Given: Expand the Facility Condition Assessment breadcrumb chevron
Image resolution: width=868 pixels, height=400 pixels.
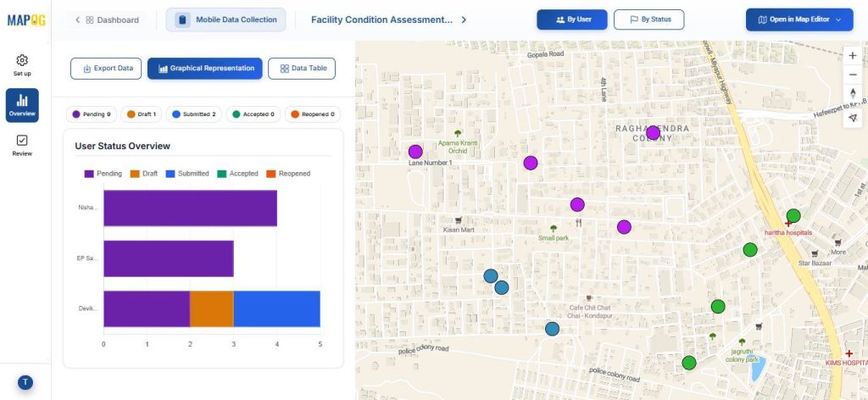Looking at the screenshot, I should point(464,19).
